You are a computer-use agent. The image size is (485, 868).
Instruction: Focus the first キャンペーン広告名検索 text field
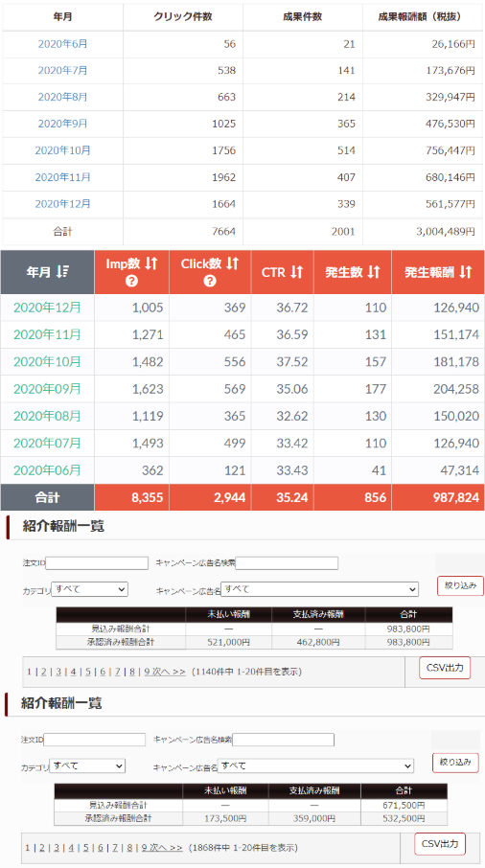pos(287,563)
